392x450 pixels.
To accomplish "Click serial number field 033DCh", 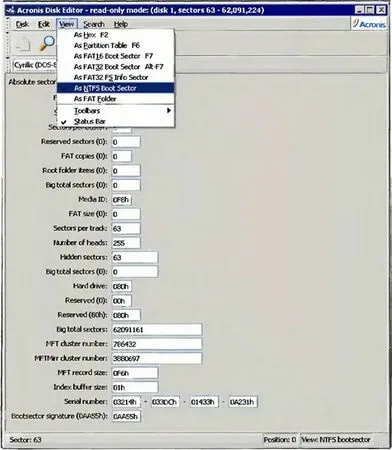I will click(x=165, y=402).
